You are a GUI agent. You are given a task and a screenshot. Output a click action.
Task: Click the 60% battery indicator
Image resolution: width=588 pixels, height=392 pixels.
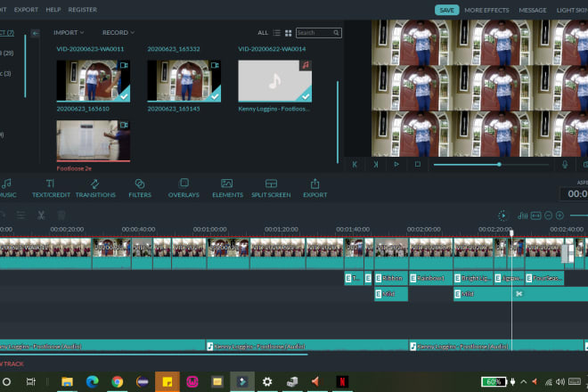(x=494, y=382)
